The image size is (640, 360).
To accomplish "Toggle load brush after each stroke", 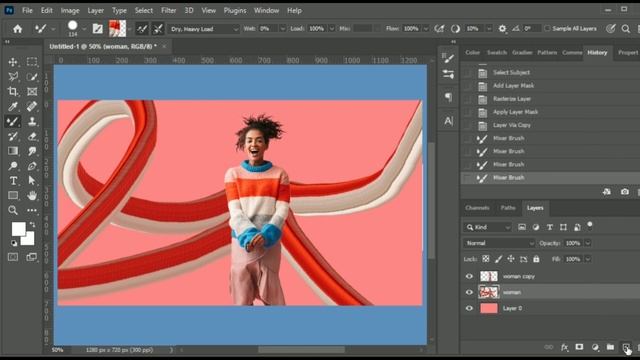I will point(142,29).
